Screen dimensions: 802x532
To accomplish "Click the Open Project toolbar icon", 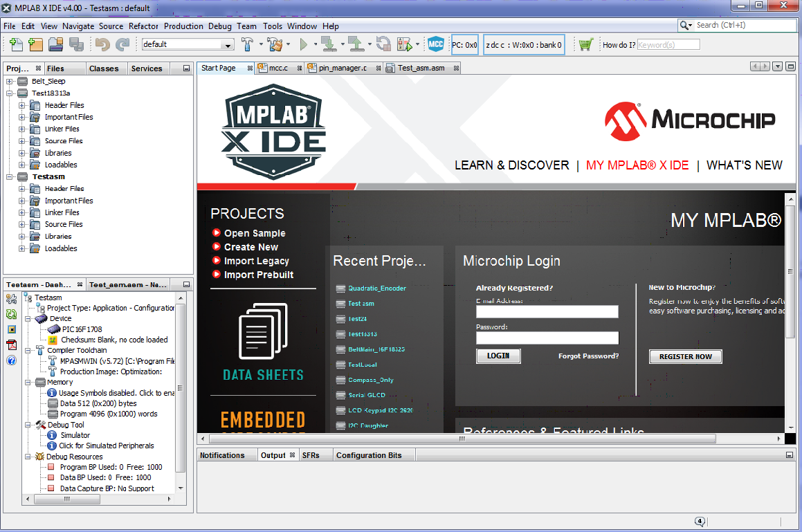I will coord(56,44).
